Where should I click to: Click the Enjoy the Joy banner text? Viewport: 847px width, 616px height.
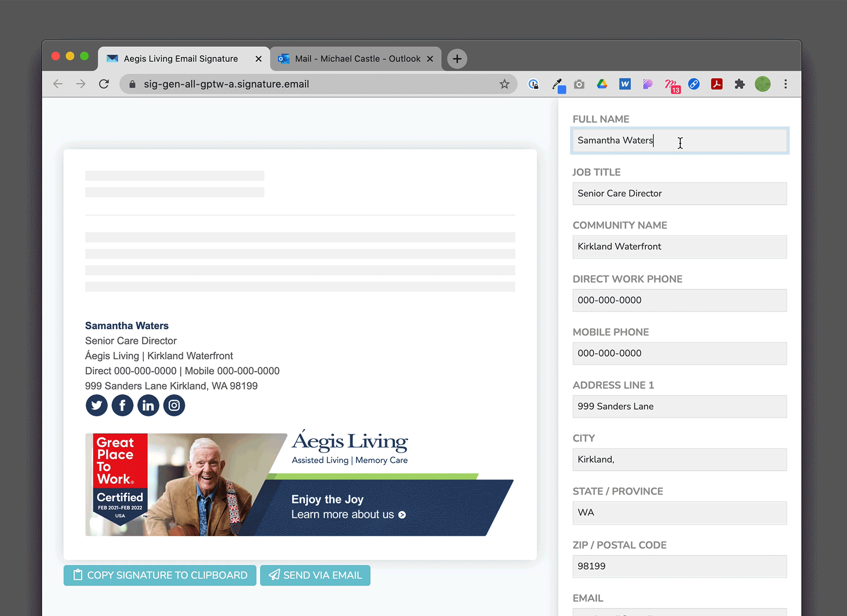coord(327,499)
